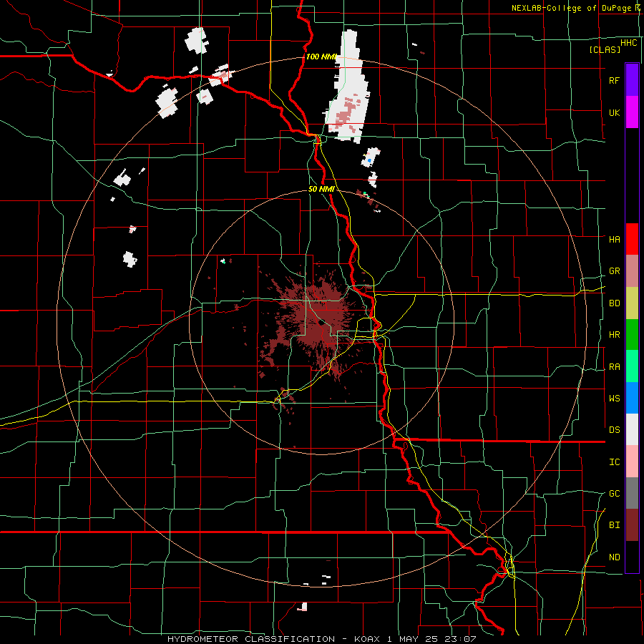Click the 'HA' legend label

[614, 239]
